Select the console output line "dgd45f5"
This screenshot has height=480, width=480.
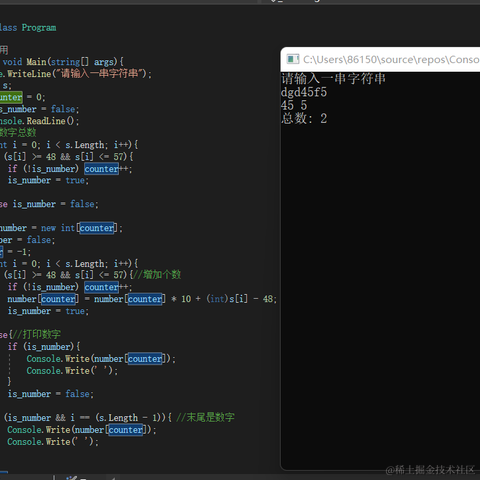(x=304, y=92)
